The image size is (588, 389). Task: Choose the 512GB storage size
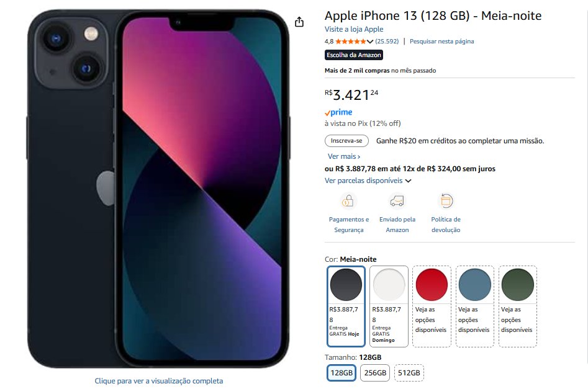point(409,373)
